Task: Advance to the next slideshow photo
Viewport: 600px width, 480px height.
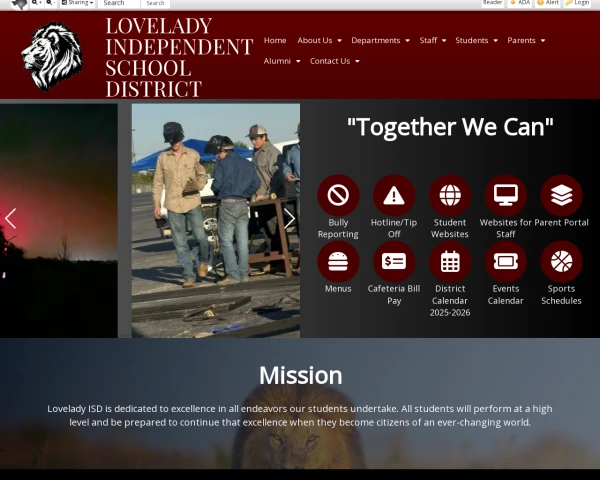Action: (x=289, y=219)
